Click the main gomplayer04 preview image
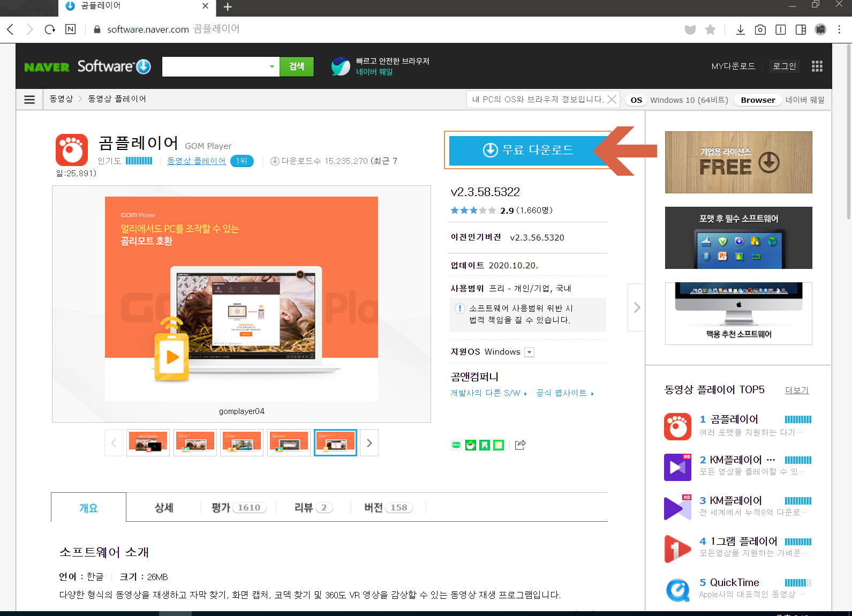Image resolution: width=852 pixels, height=616 pixels. (x=242, y=299)
